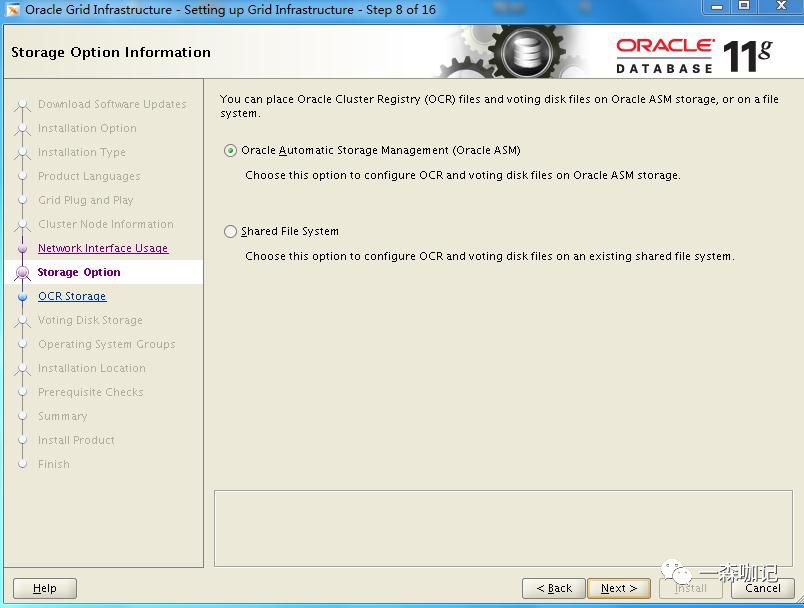Click the Storage Option Information heading
Viewport: 804px width, 608px height.
point(111,52)
